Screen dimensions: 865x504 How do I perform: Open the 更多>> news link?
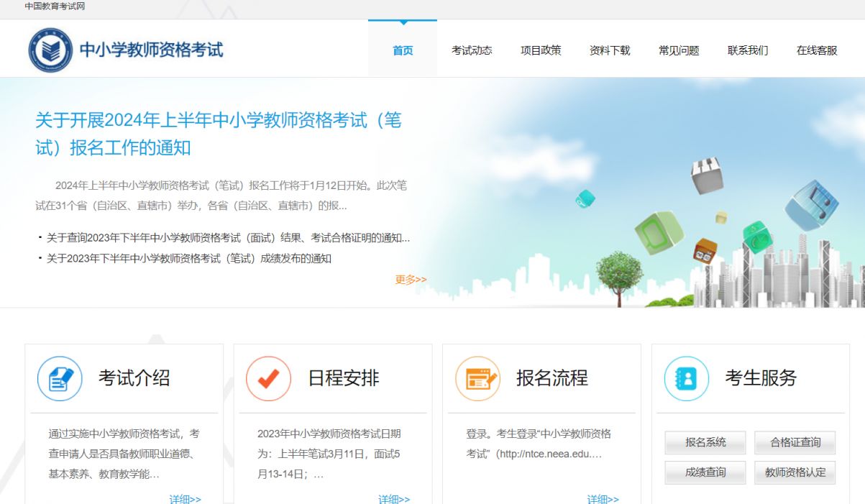coord(410,280)
